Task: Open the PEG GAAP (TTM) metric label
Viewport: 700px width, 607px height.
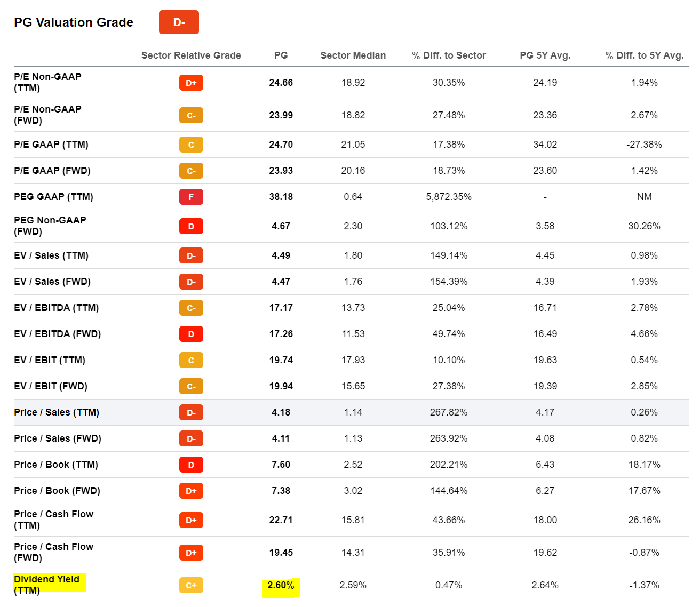Action: (x=53, y=197)
